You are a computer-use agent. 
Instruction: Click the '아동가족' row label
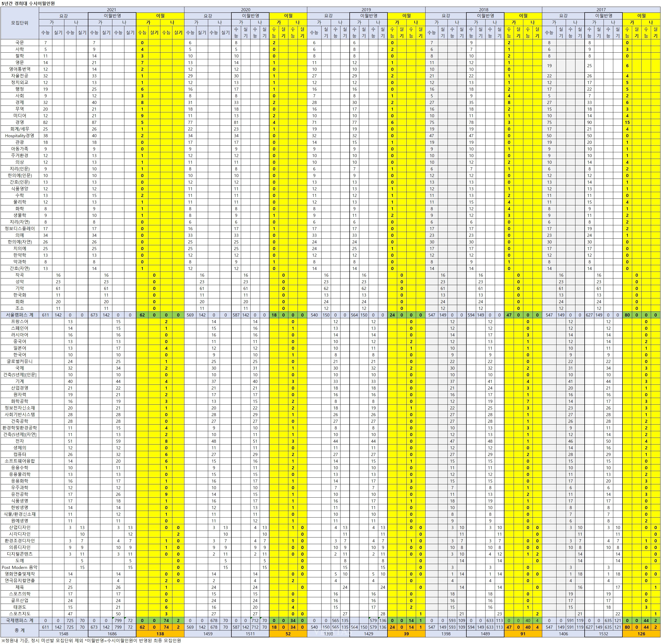(20, 149)
